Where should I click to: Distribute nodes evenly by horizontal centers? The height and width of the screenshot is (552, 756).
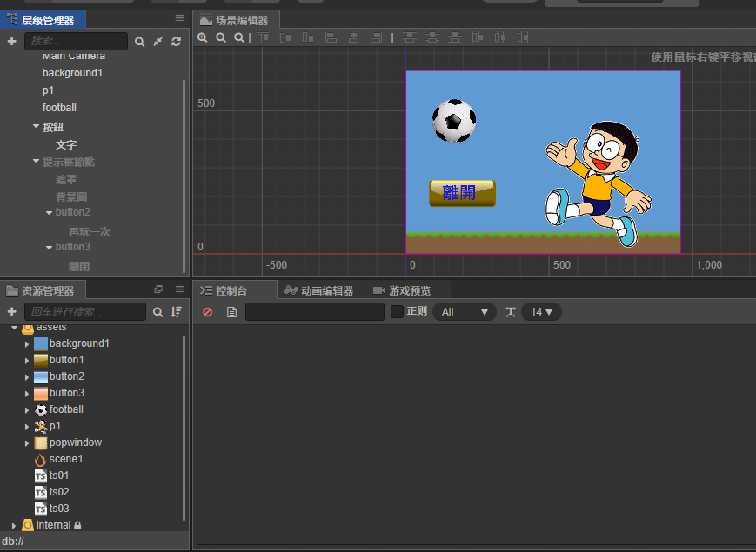(500, 37)
